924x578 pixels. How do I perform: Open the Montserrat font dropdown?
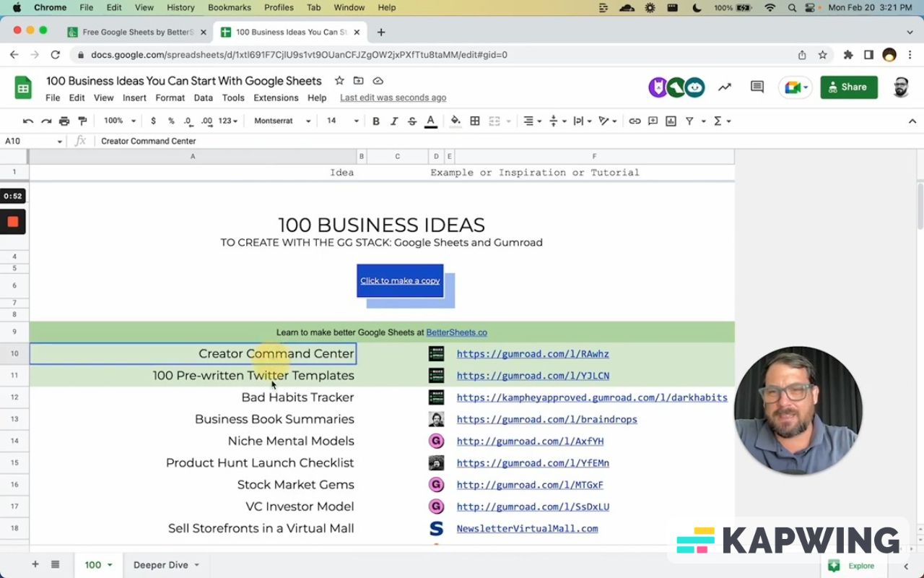click(282, 121)
